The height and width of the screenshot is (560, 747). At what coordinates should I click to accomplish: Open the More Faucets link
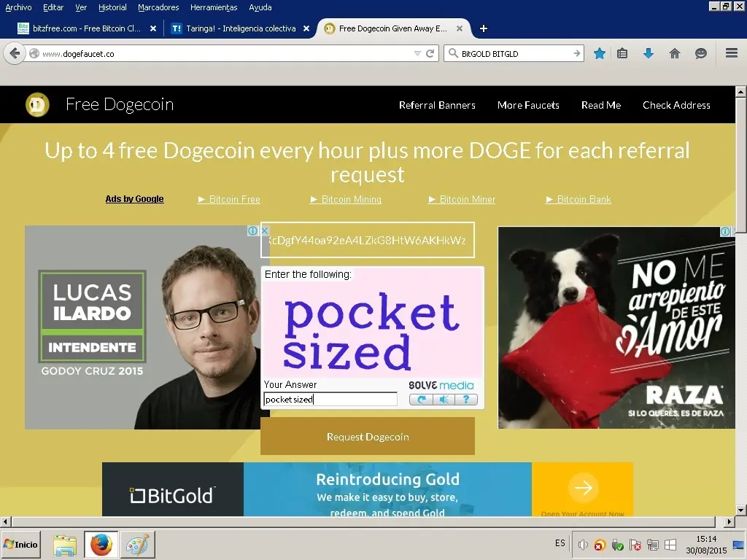[528, 105]
